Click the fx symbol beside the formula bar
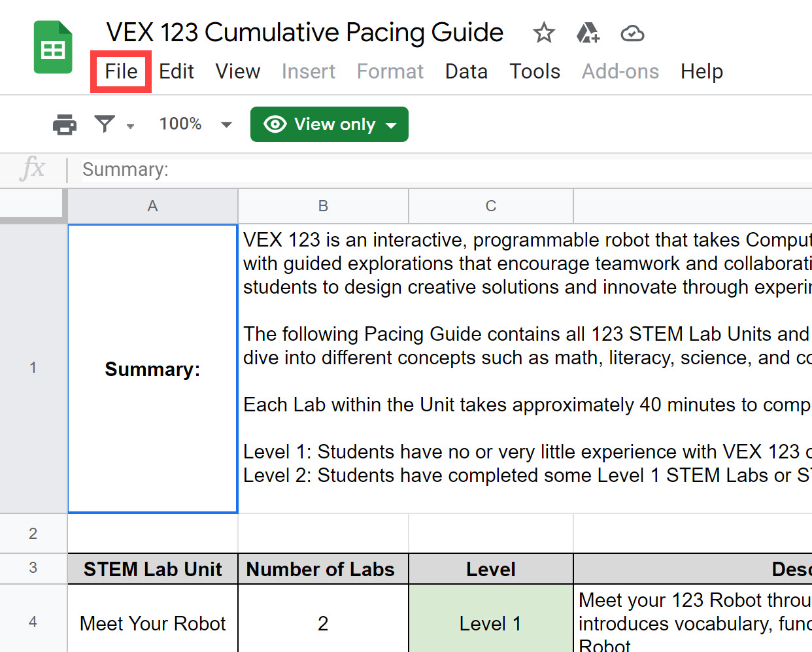 [33, 169]
